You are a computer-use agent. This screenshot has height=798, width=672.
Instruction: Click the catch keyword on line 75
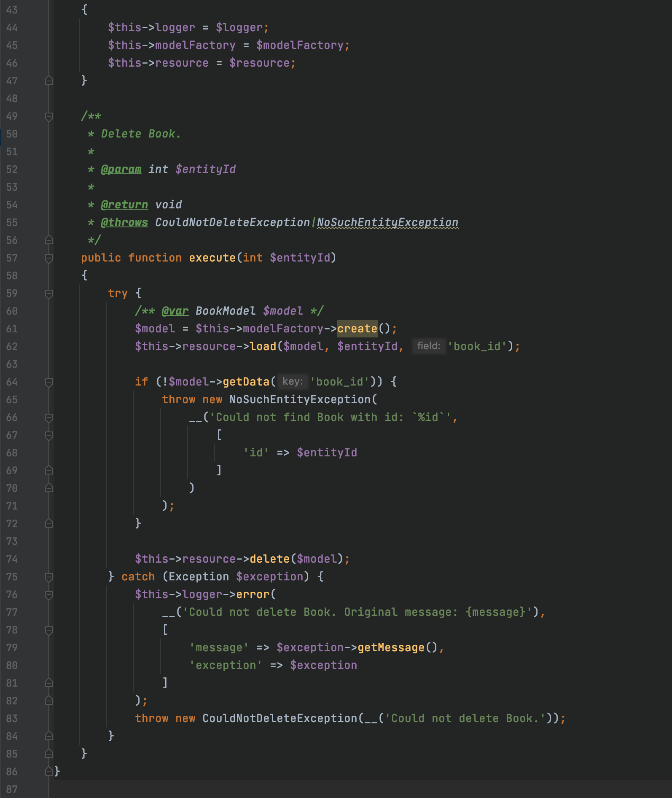138,577
